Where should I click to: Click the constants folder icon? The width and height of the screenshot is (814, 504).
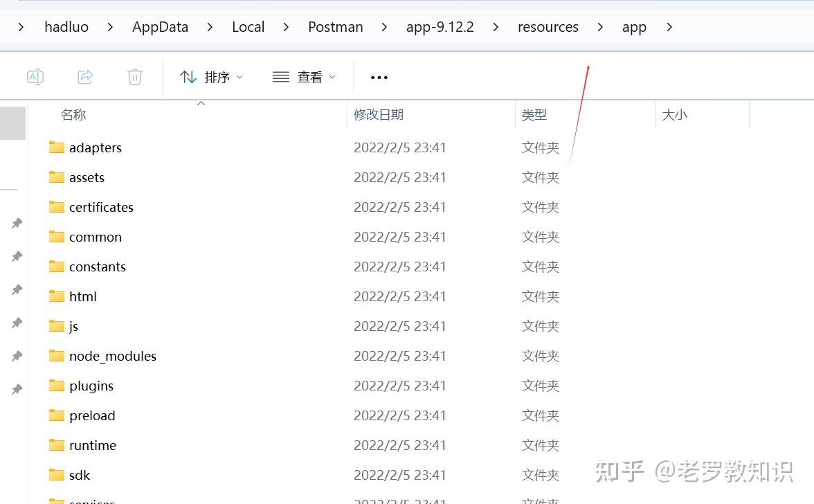(57, 267)
